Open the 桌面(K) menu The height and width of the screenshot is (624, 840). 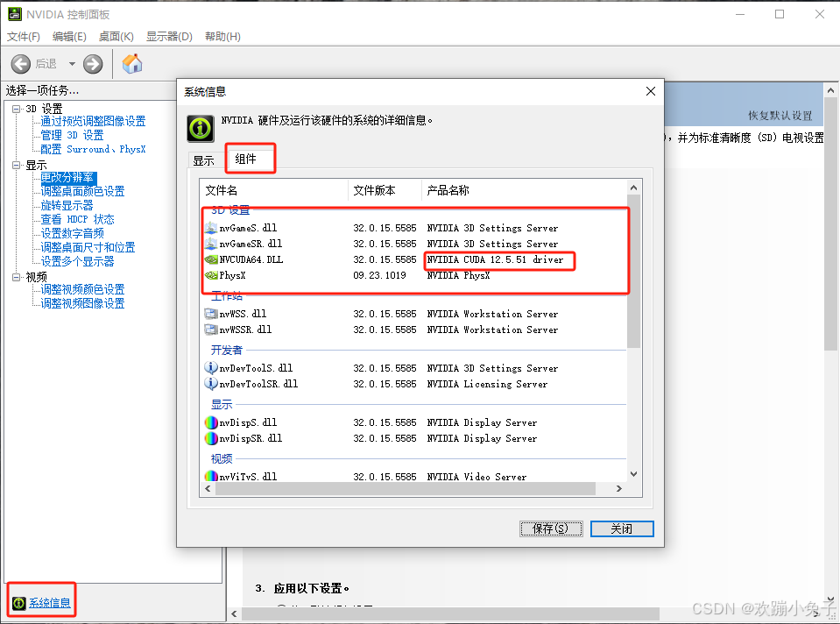pos(116,37)
